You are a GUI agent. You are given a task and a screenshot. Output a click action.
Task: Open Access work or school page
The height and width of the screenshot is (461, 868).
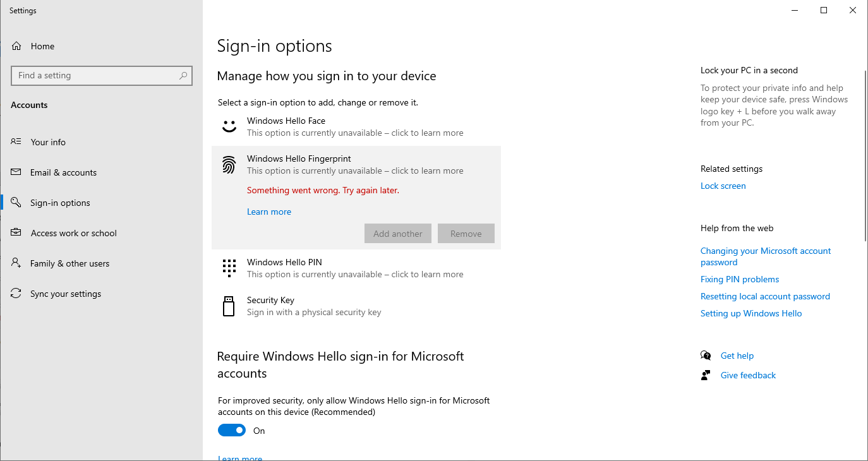pos(101,233)
